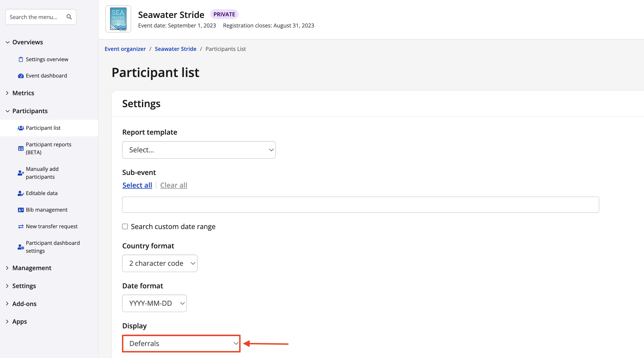Image resolution: width=644 pixels, height=358 pixels.
Task: Click the Sub-event selection input field
Action: 360,205
